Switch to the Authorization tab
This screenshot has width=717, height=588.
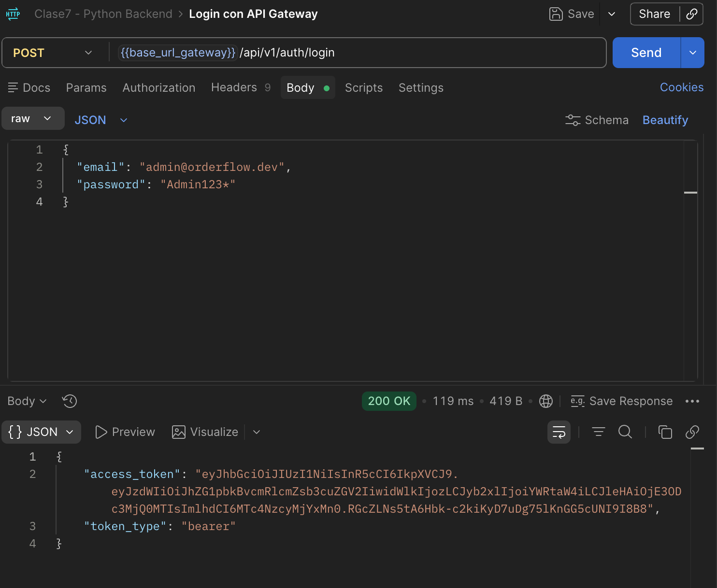point(159,88)
